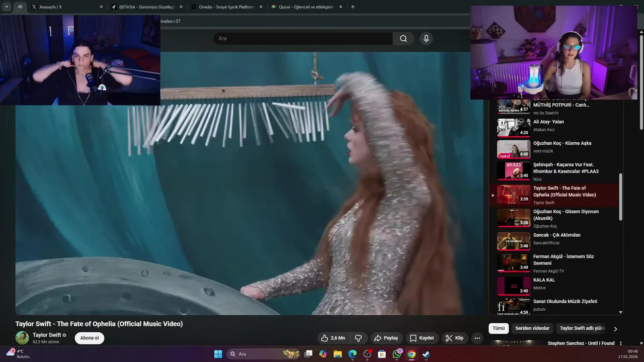
Task: Save the video with Kaydet
Action: pyautogui.click(x=422, y=338)
